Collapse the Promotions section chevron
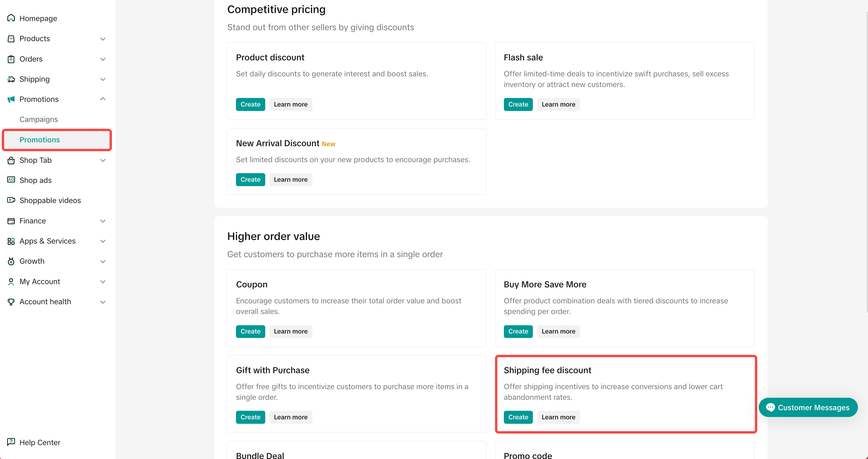The width and height of the screenshot is (868, 459). 103,99
